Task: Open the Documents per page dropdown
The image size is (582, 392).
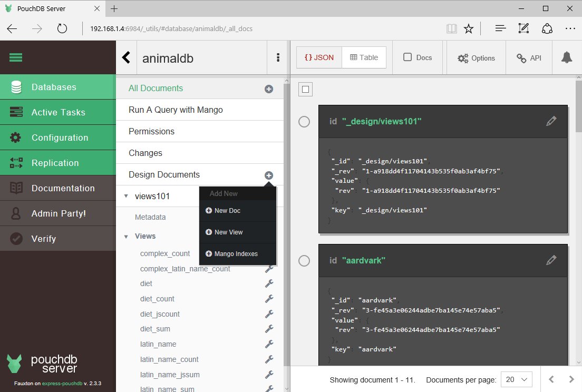Action: pyautogui.click(x=516, y=379)
